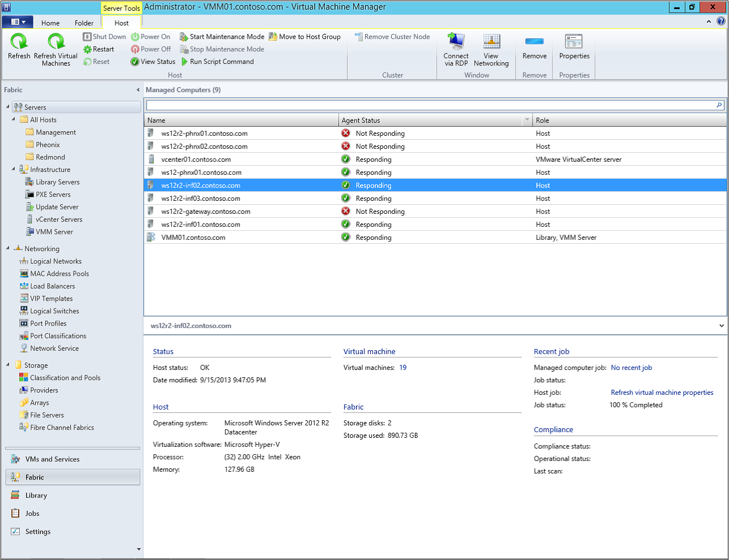The width and height of the screenshot is (729, 560).
Task: Sort by the Name column header
Action: (242, 120)
